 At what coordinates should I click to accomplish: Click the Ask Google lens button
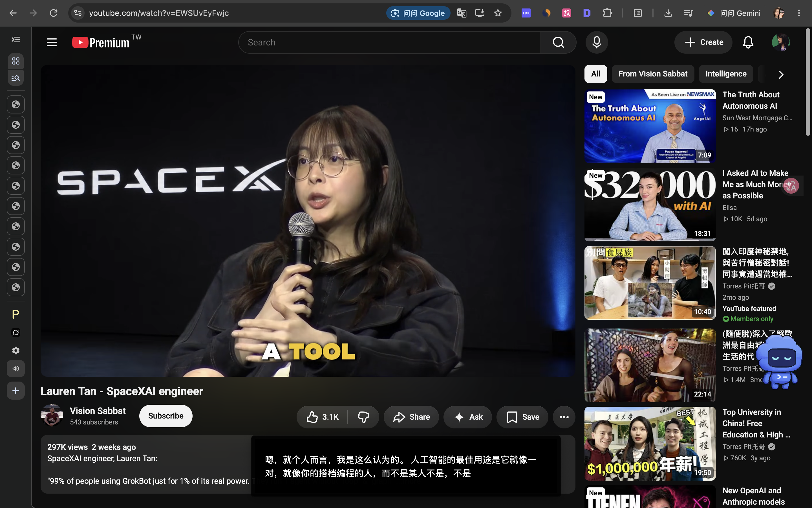pyautogui.click(x=418, y=13)
